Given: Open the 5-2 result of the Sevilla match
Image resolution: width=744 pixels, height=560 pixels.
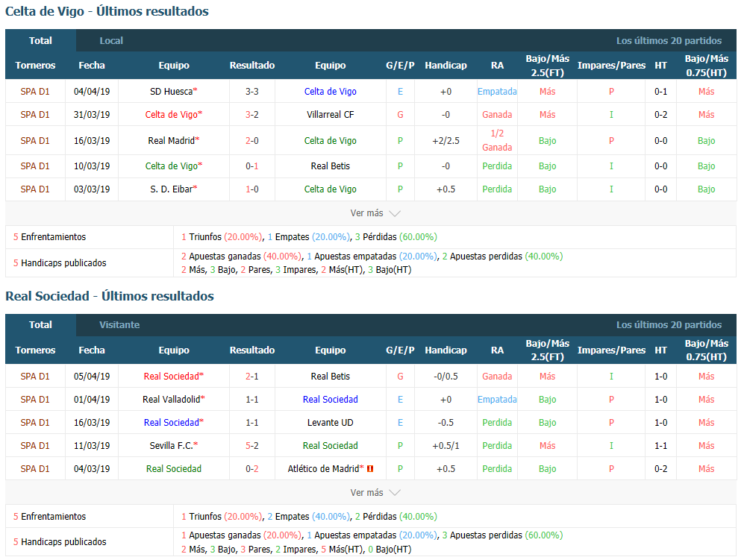Looking at the screenshot, I should [252, 446].
